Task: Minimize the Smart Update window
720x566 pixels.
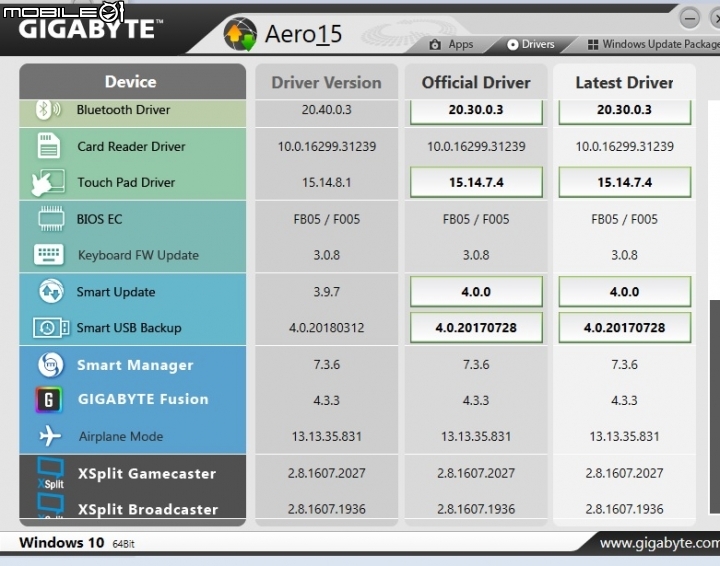Action: (x=689, y=19)
